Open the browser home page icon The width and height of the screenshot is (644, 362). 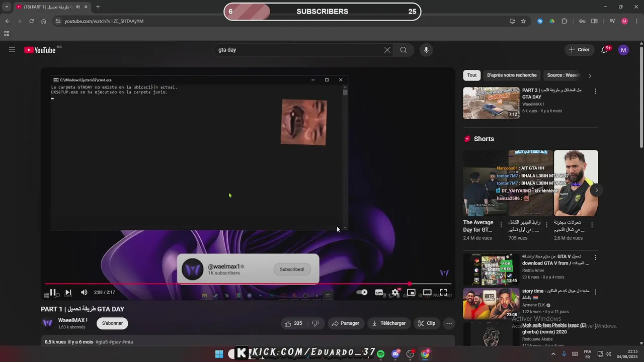pos(44,21)
